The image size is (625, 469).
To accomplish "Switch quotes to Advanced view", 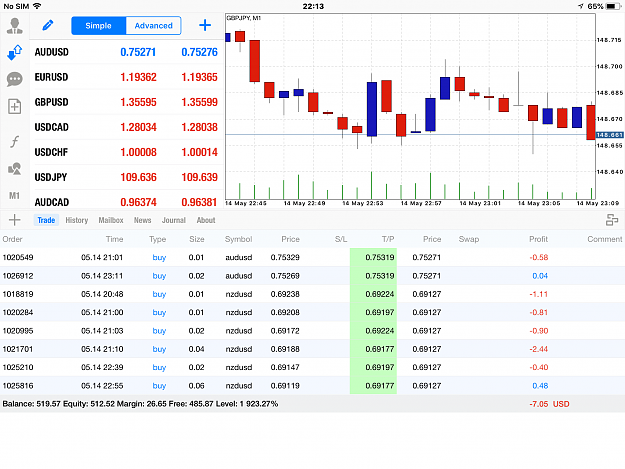I will coord(153,26).
